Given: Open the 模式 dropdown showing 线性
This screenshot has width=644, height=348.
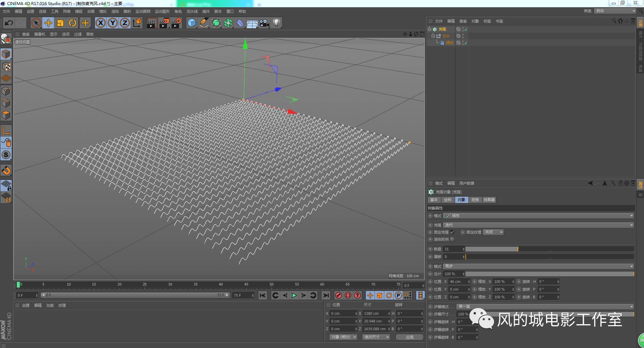Looking at the screenshot, I should [x=537, y=216].
